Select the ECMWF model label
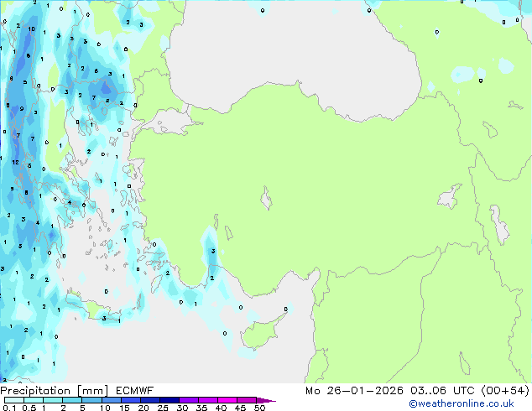The image size is (532, 411). pyautogui.click(x=135, y=391)
